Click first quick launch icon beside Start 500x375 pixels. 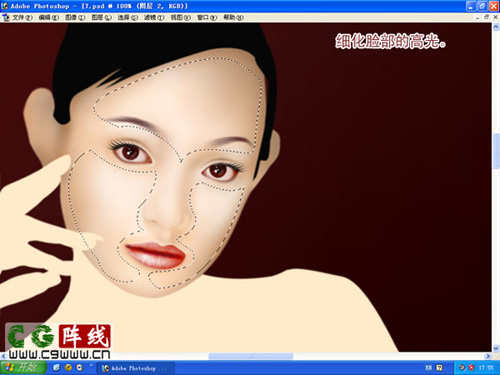pyautogui.click(x=56, y=367)
